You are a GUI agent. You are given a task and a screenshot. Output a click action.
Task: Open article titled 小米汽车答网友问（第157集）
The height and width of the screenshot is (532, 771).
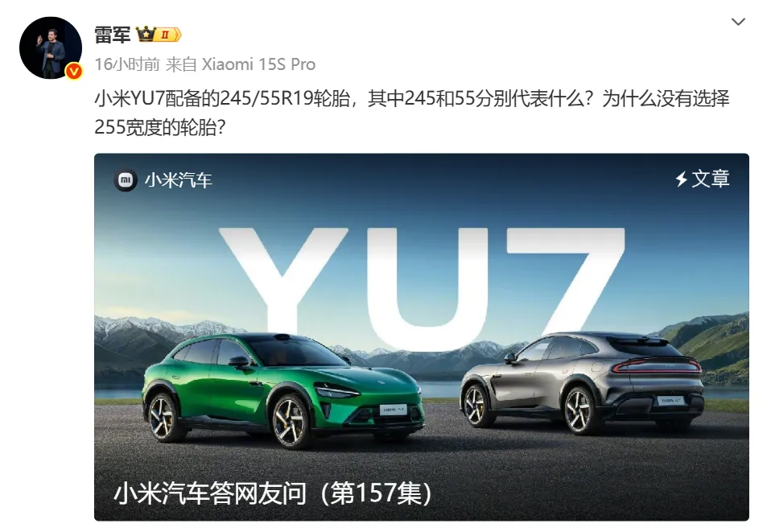(x=273, y=493)
